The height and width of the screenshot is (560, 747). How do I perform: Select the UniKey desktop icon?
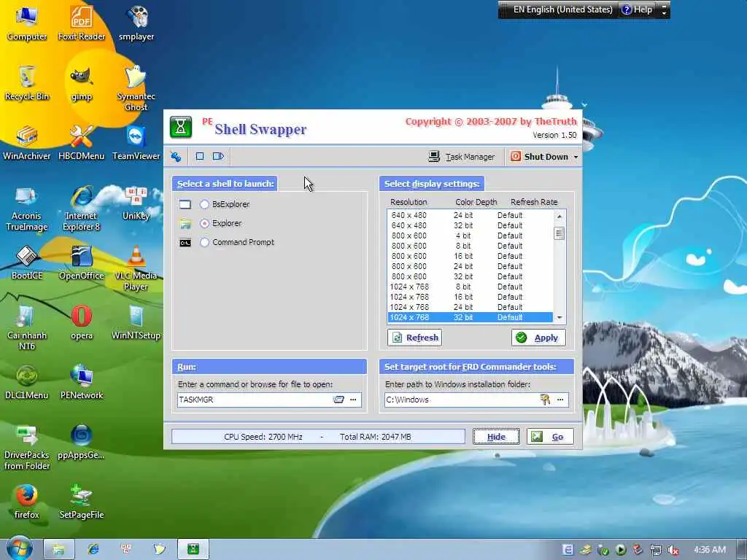tap(136, 203)
